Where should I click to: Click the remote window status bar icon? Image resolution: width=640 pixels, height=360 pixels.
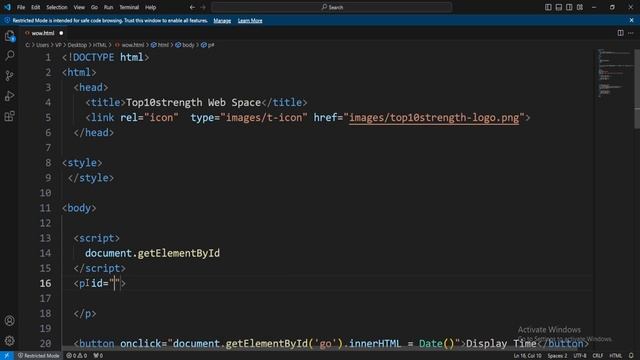coord(7,356)
